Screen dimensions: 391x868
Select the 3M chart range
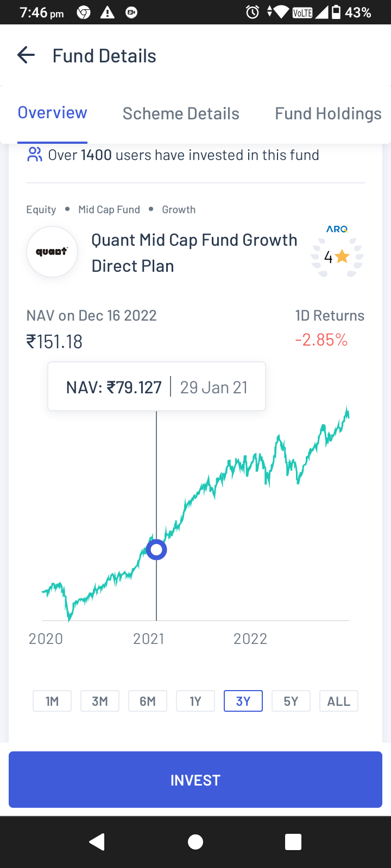100,701
